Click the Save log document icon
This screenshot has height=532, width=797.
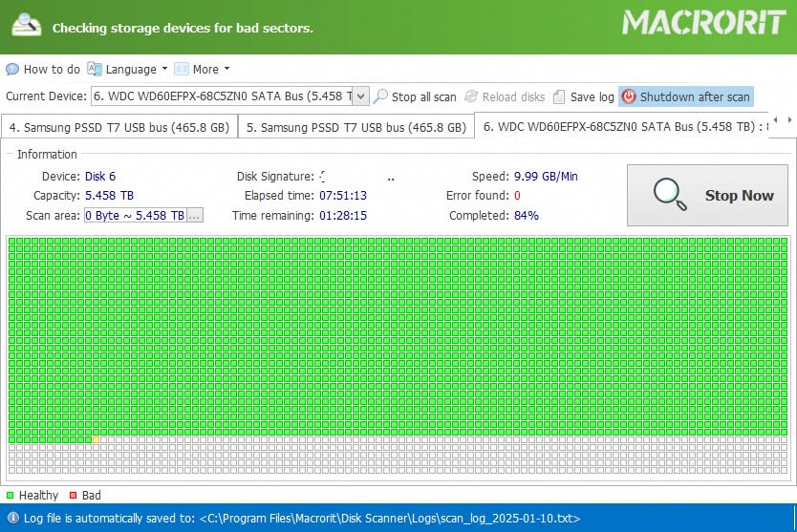559,96
